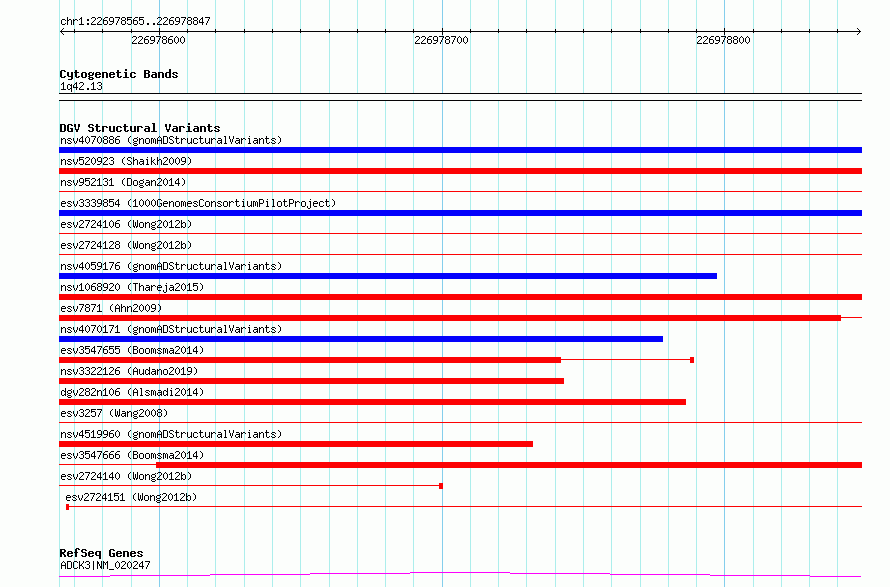Screen dimensions: 890x587
Task: Open nsv3322126 (Audano2019) label
Action: click(x=129, y=371)
